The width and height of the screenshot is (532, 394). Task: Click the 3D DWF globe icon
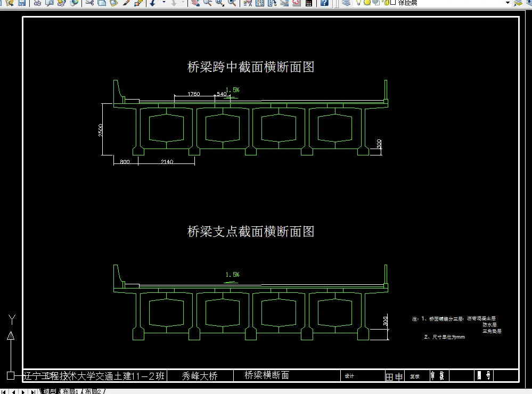pyautogui.click(x=73, y=3)
